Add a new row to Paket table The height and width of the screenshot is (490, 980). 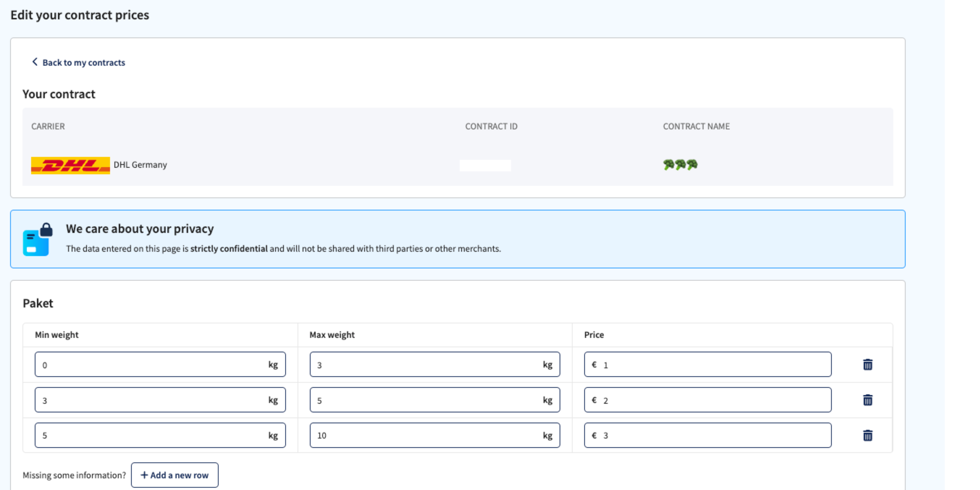(x=175, y=475)
